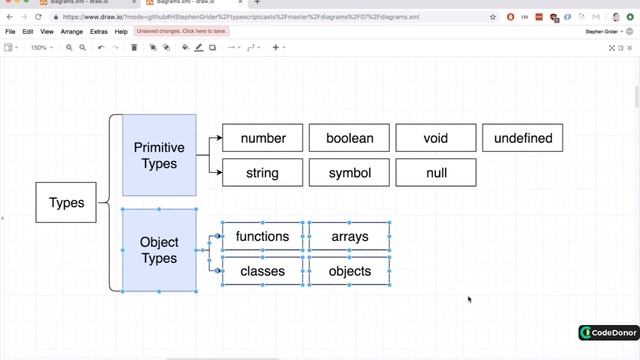Select the null type box
The width and height of the screenshot is (640, 360).
tap(436, 173)
